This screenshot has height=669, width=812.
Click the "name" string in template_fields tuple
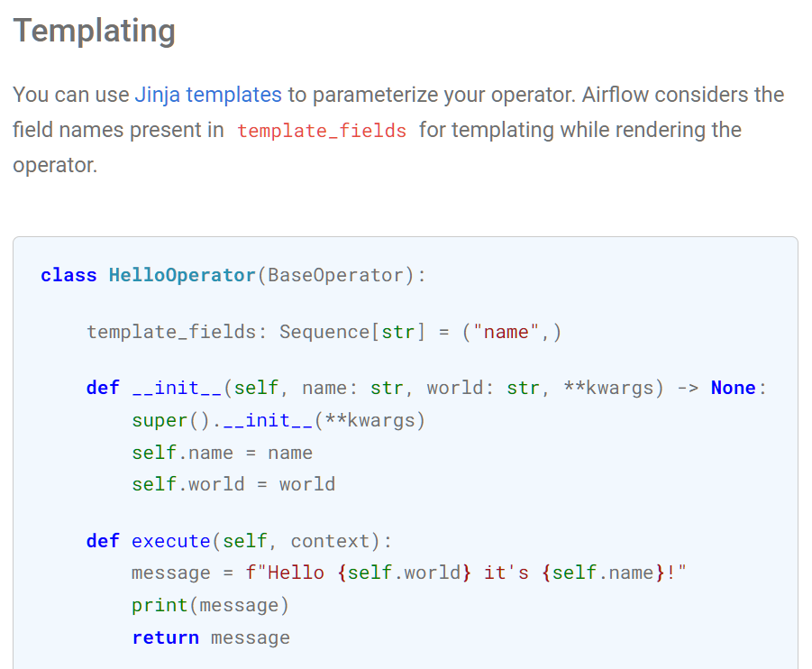506,332
